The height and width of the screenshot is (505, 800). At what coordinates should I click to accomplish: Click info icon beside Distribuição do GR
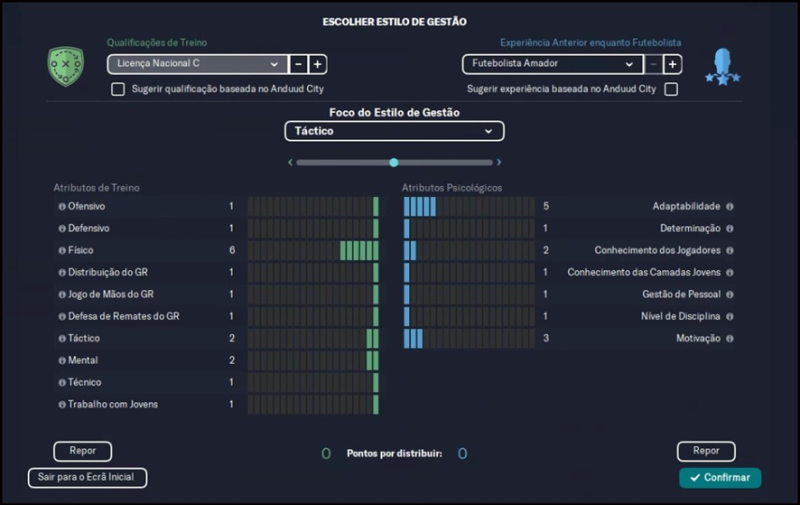point(62,273)
